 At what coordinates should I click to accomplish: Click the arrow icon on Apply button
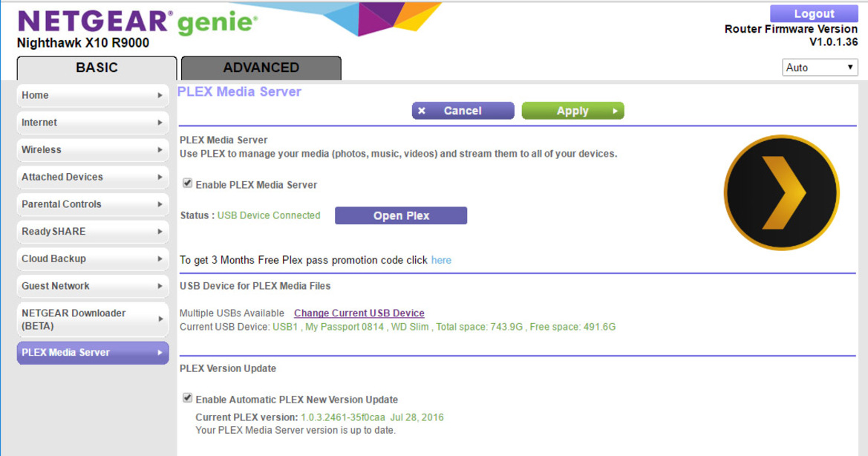[615, 111]
